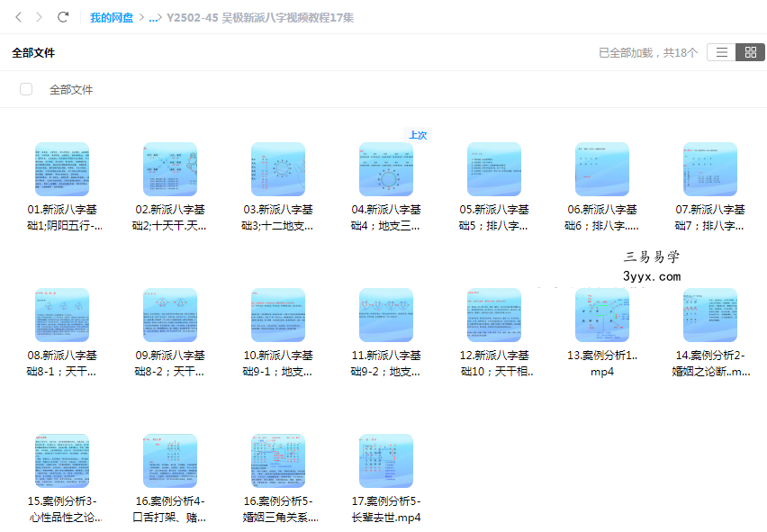Select file name 11.新派八字基础9-2；地支
The image size is (767, 532).
(386, 364)
